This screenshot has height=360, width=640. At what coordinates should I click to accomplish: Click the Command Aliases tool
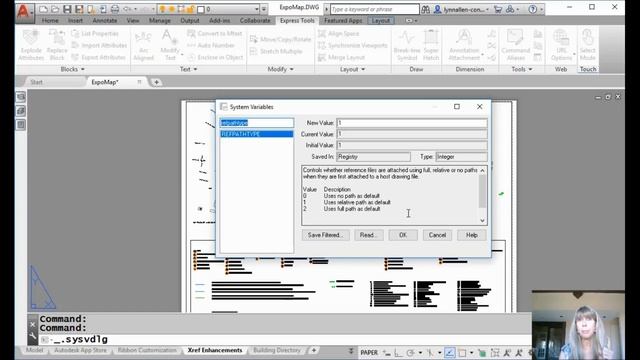click(x=516, y=45)
